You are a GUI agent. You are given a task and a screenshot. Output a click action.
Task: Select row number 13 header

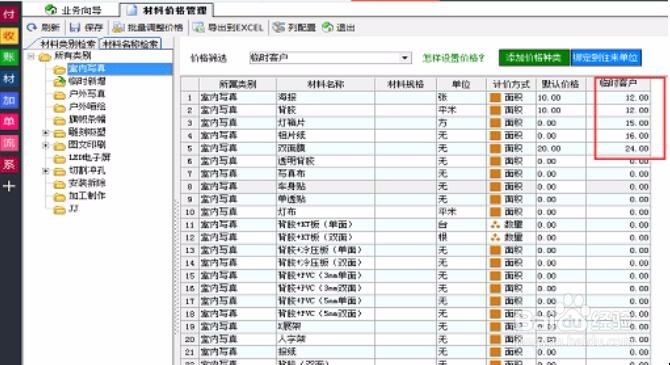[x=190, y=250]
